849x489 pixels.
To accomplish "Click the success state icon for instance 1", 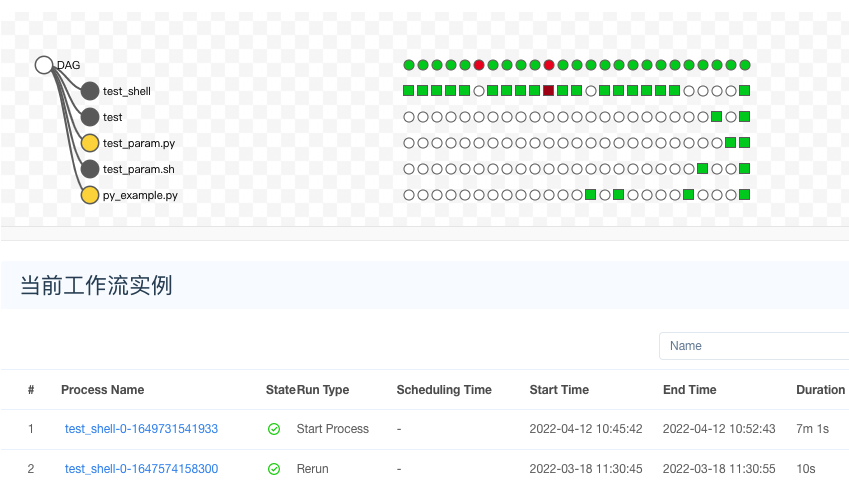I will coord(274,429).
